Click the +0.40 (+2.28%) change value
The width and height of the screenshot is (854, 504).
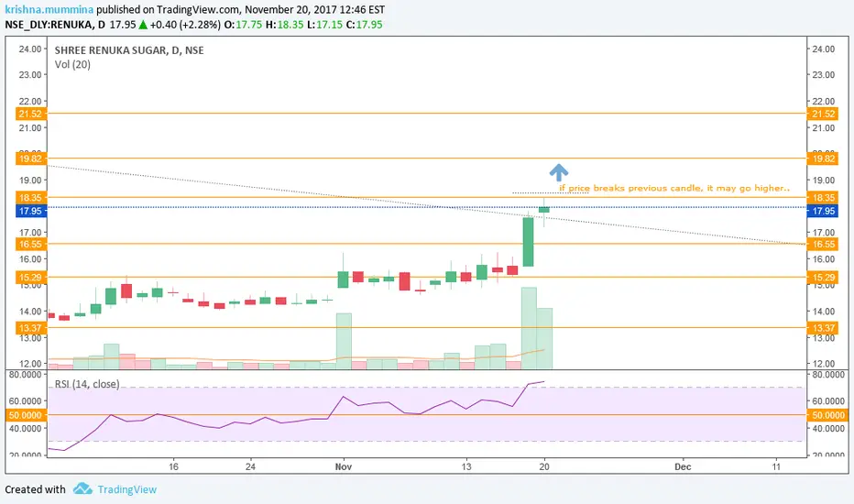tap(185, 25)
